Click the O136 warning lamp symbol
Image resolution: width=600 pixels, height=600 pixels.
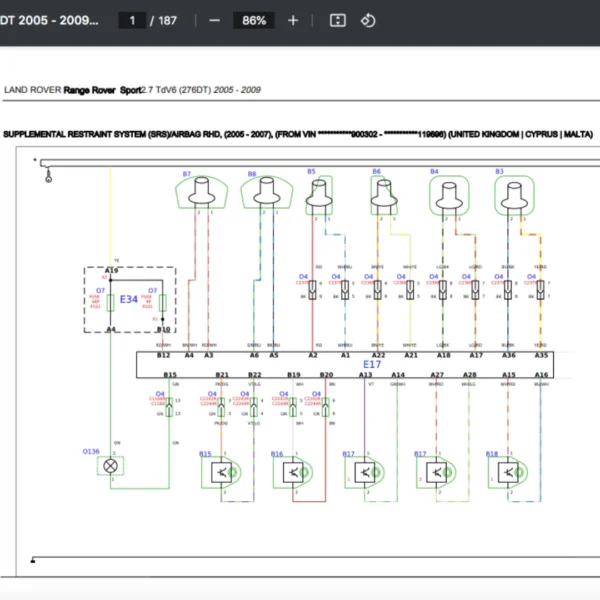(x=112, y=465)
